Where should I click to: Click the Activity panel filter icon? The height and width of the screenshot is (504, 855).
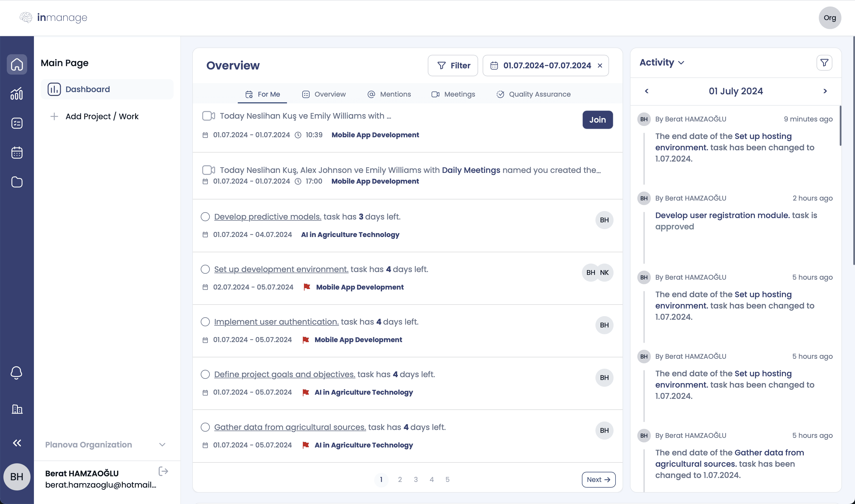824,63
